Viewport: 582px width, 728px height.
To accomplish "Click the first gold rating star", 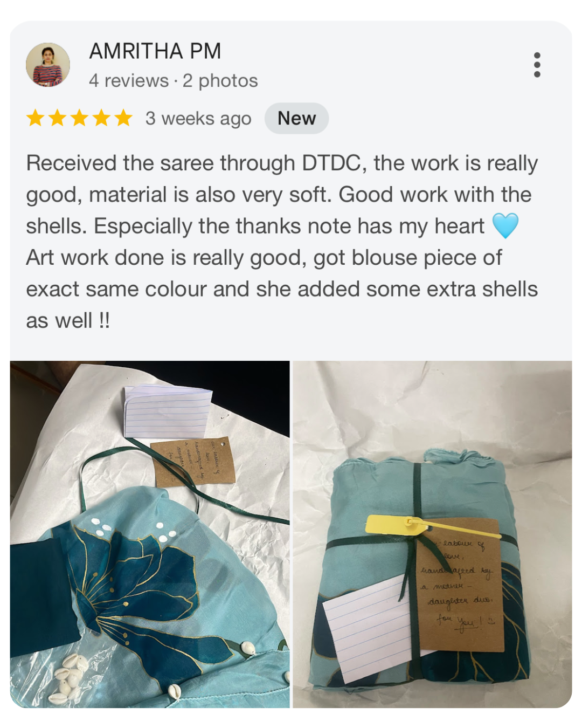I will point(36,118).
